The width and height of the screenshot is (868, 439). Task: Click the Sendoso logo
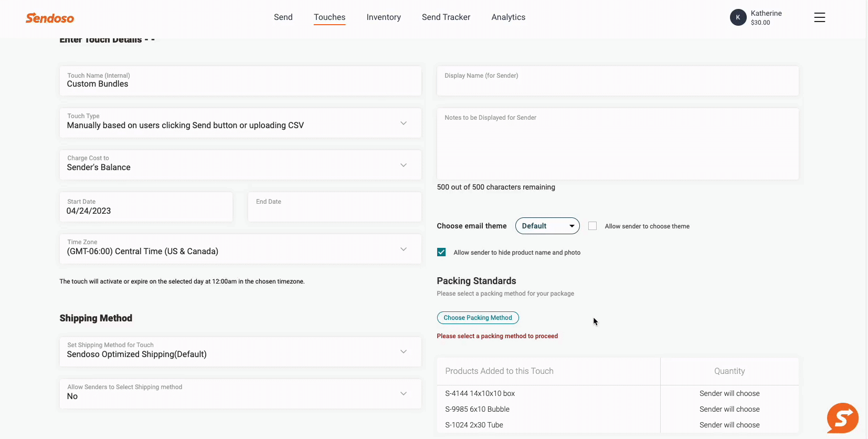point(50,18)
